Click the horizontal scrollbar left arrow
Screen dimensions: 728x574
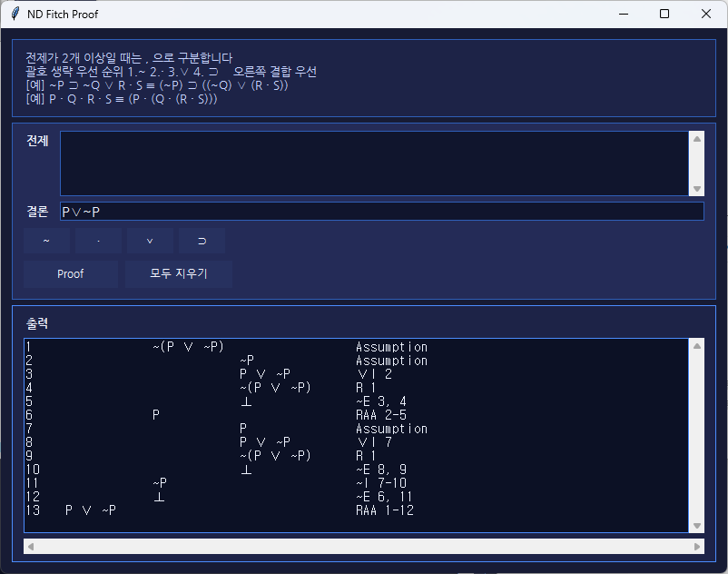[30, 547]
